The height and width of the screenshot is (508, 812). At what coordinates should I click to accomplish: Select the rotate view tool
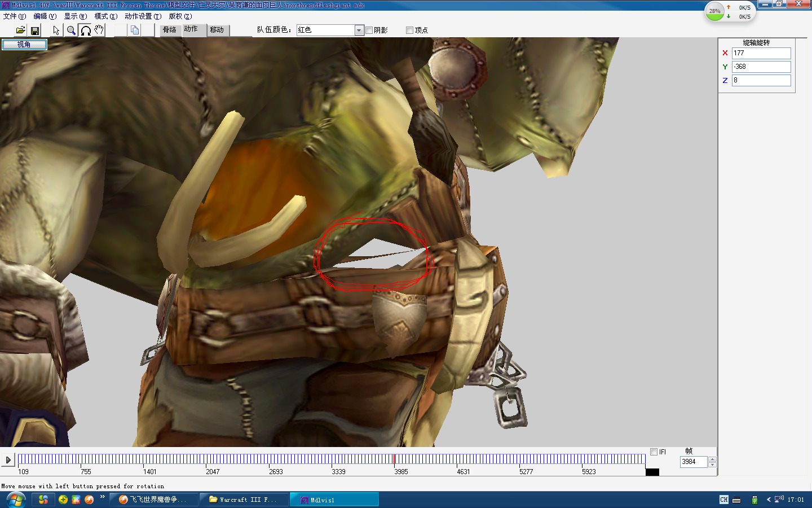[x=86, y=30]
